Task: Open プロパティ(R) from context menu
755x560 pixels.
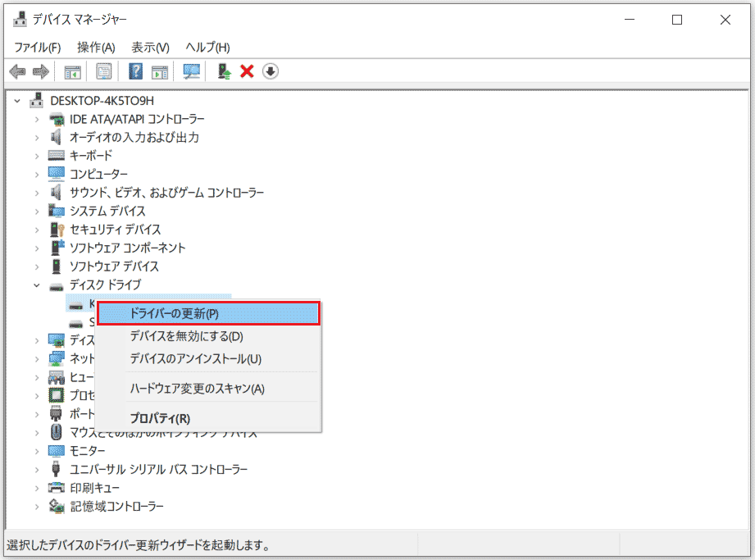Action: coord(208,418)
